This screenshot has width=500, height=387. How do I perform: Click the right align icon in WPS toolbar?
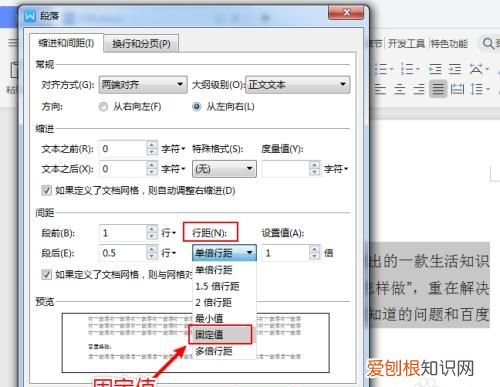pos(419,89)
